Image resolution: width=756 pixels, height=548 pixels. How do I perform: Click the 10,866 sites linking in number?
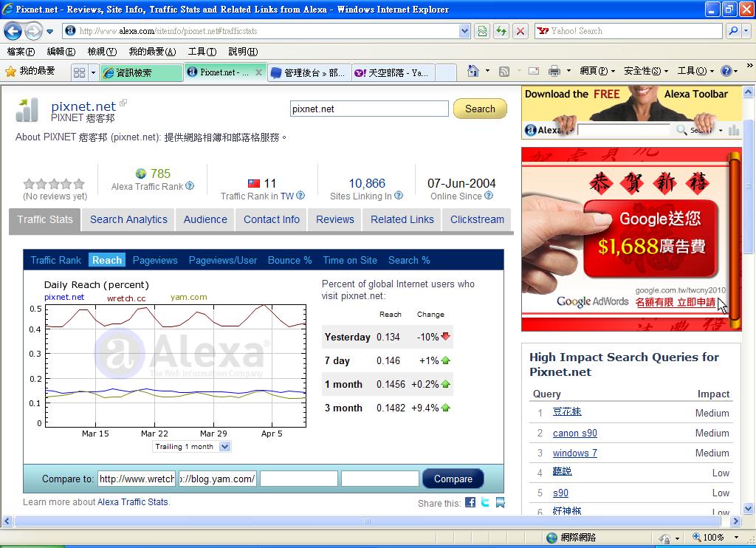pos(367,183)
